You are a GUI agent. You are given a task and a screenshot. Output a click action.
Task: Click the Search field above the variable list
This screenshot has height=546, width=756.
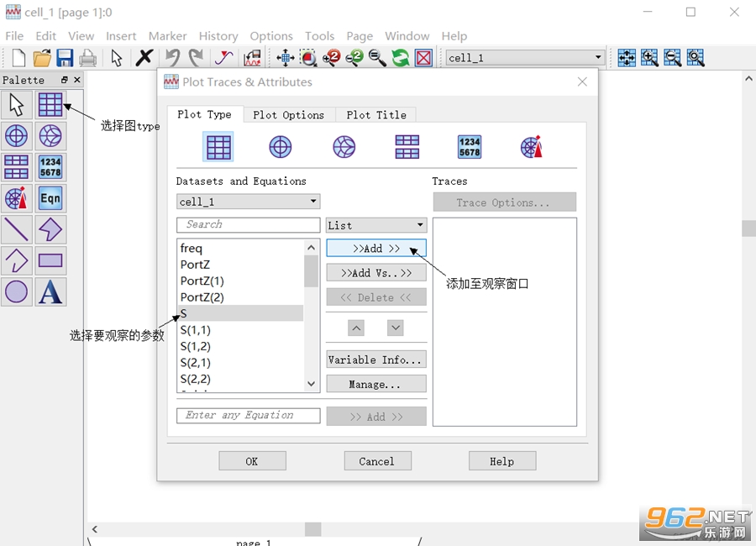point(249,225)
